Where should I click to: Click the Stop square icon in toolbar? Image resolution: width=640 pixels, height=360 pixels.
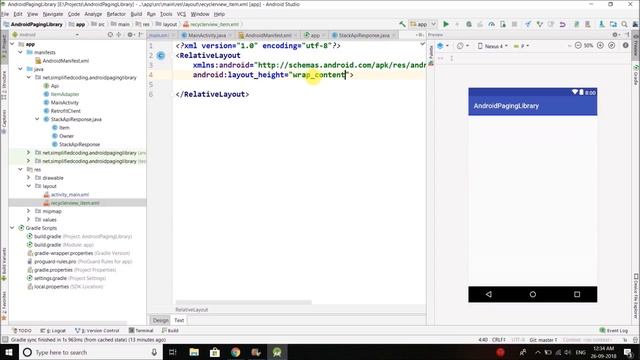pos(514,24)
